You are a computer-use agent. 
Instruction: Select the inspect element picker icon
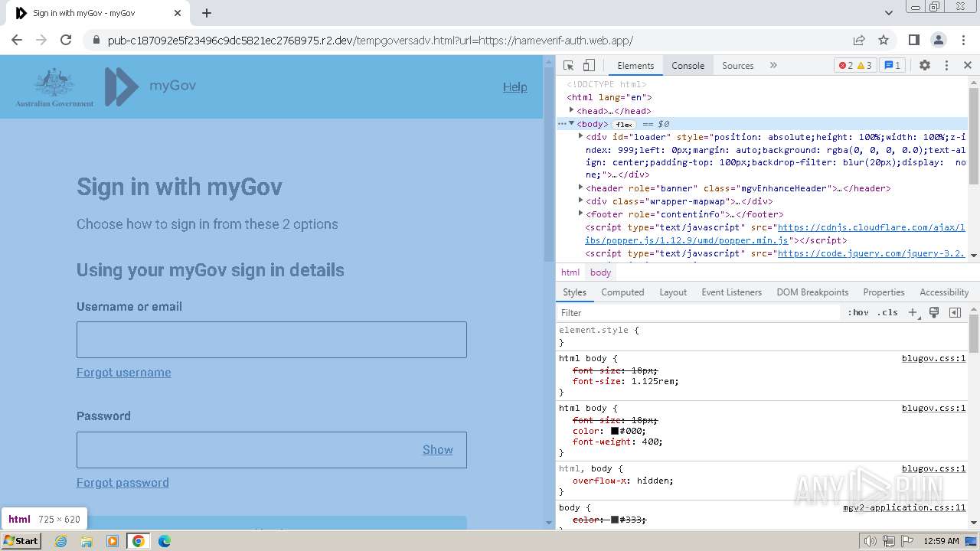[568, 66]
